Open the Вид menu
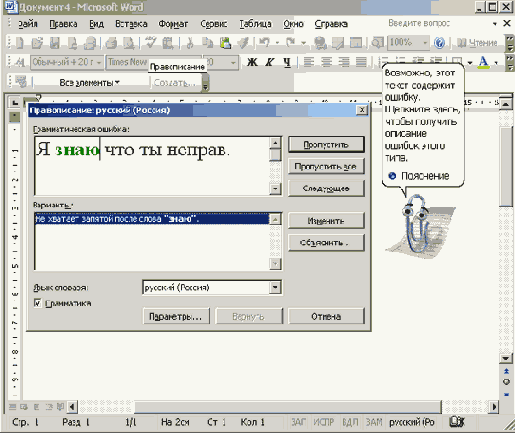This screenshot has height=433, width=515. point(96,24)
